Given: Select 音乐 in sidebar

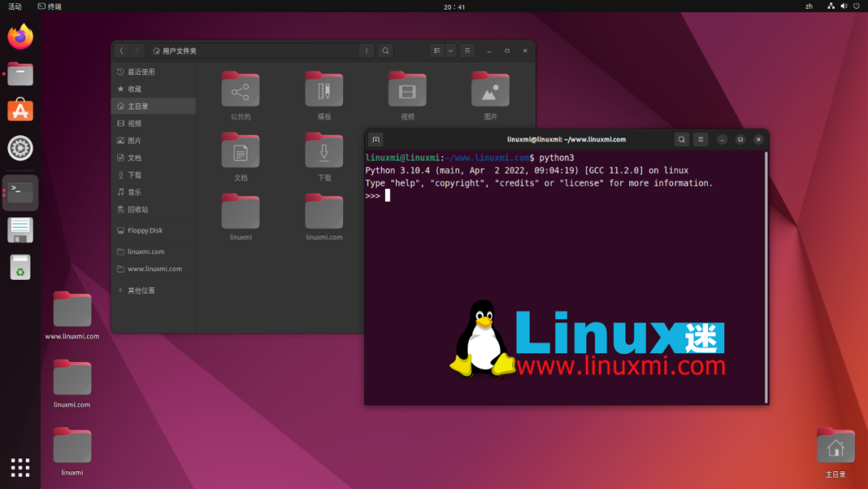Looking at the screenshot, I should click(154, 191).
